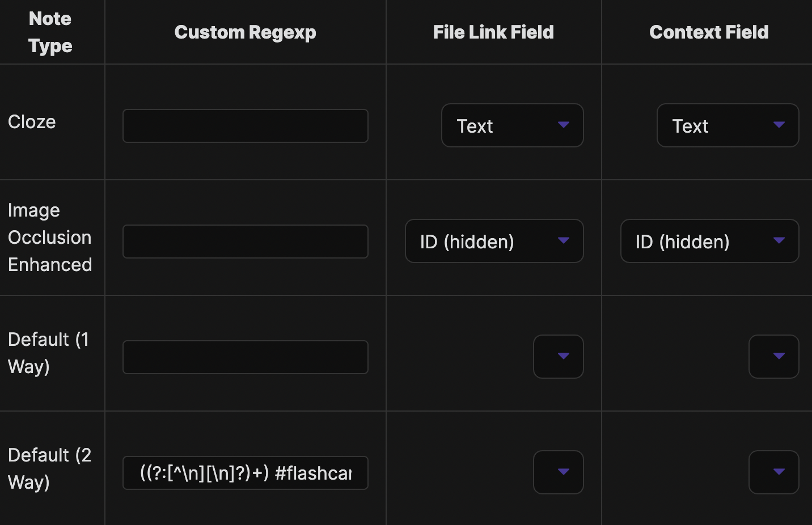Viewport: 812px width, 525px height.
Task: Expand Image Occlusion Enhanced File Link Field dropdown
Action: [x=494, y=241]
